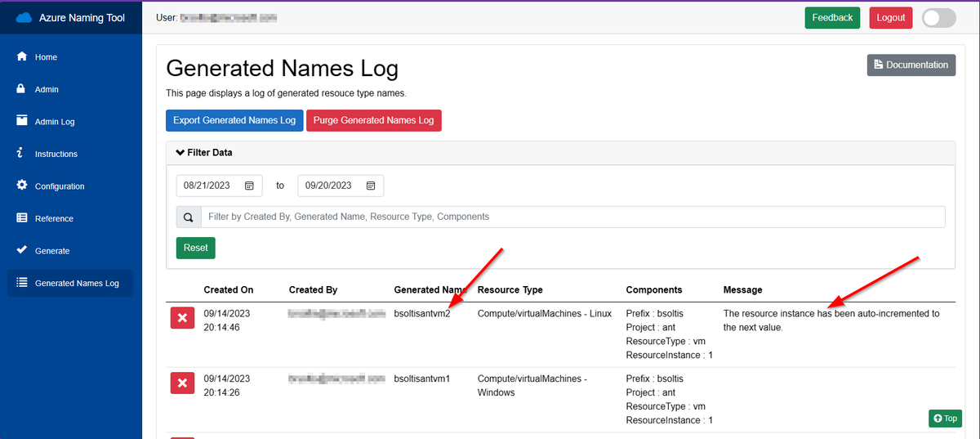
Task: Click the Azure cloud logo icon
Action: click(24, 17)
